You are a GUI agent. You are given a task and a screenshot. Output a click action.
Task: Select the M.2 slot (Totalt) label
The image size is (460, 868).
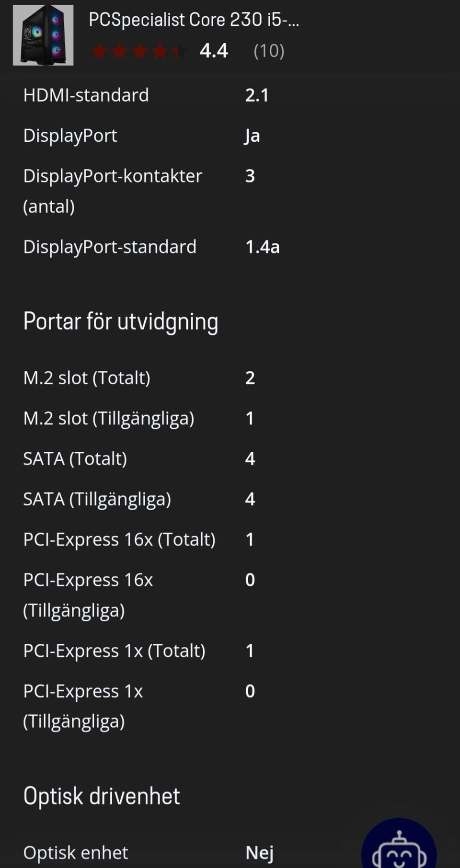[x=87, y=378]
